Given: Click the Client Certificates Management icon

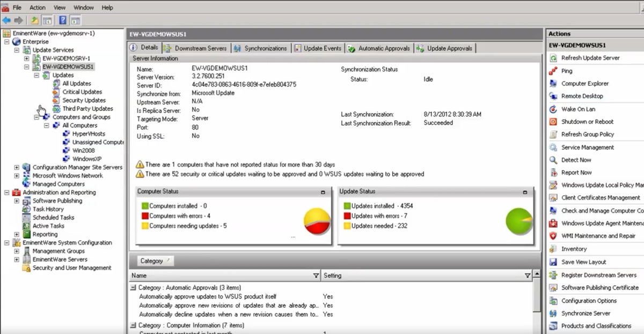Looking at the screenshot, I should pyautogui.click(x=553, y=198).
